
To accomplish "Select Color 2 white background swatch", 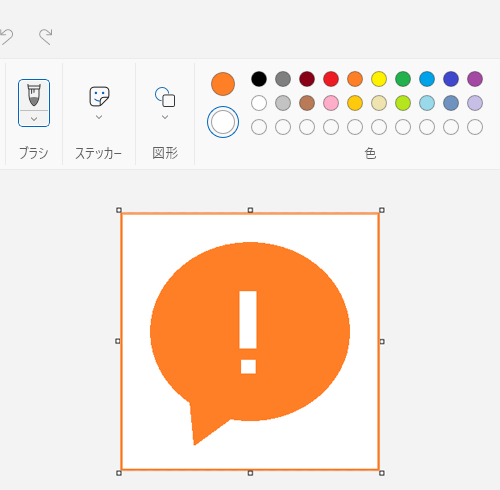I will pos(223,122).
